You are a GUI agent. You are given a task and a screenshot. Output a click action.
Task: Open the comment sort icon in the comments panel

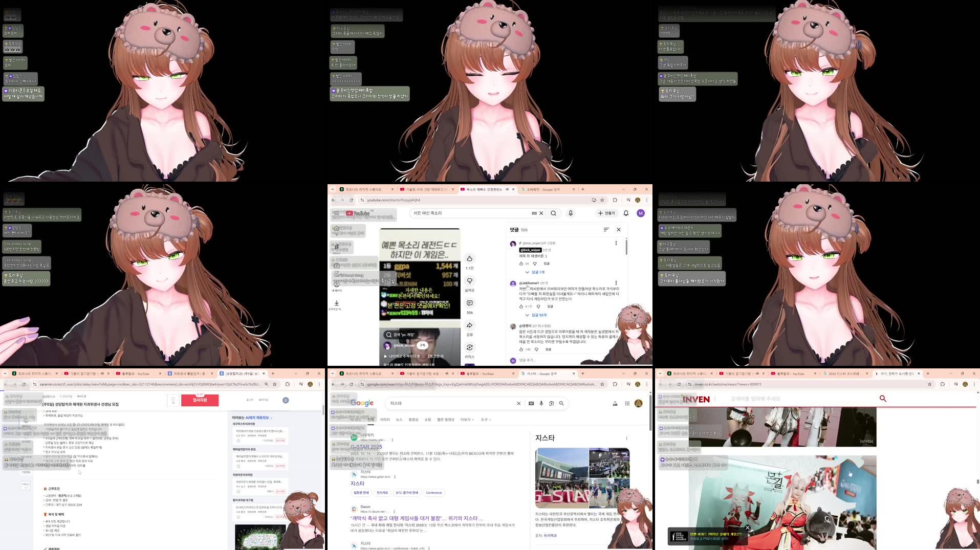tap(606, 230)
